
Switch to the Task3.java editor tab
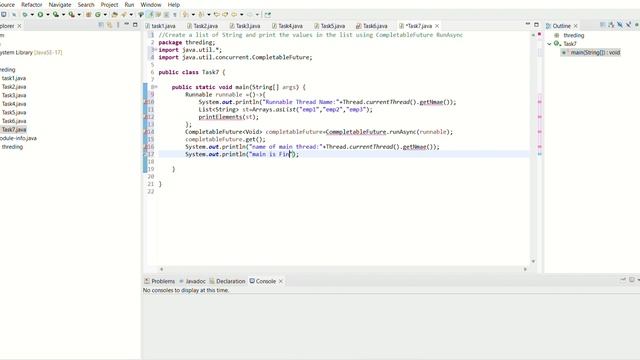pyautogui.click(x=245, y=26)
